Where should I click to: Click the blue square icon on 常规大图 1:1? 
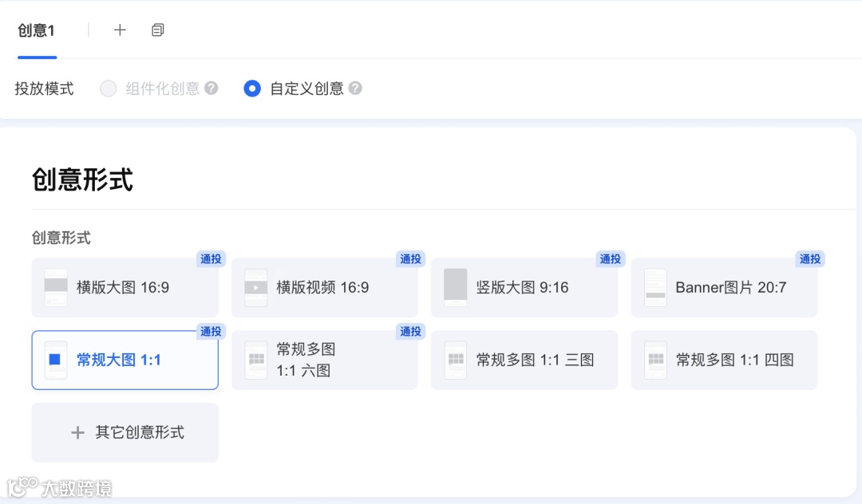[56, 360]
